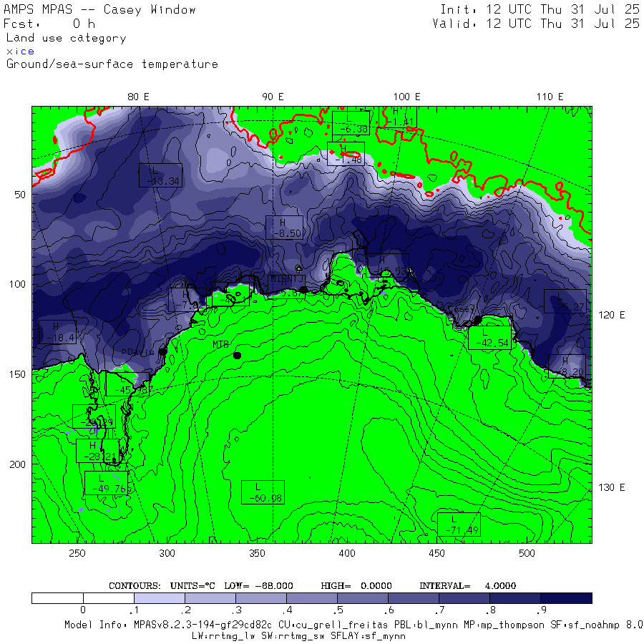Select white colorbar segment between 0 and .1
The height and width of the screenshot is (644, 644).
[109, 598]
